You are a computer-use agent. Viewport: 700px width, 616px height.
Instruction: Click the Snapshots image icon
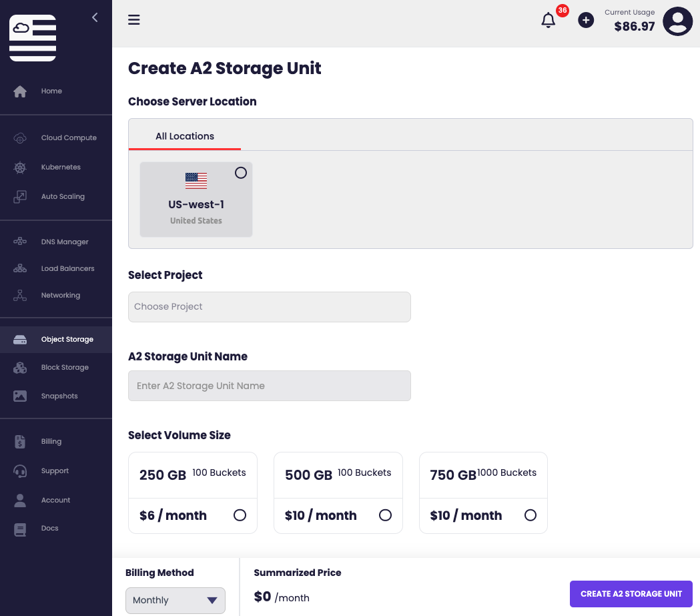coord(20,396)
